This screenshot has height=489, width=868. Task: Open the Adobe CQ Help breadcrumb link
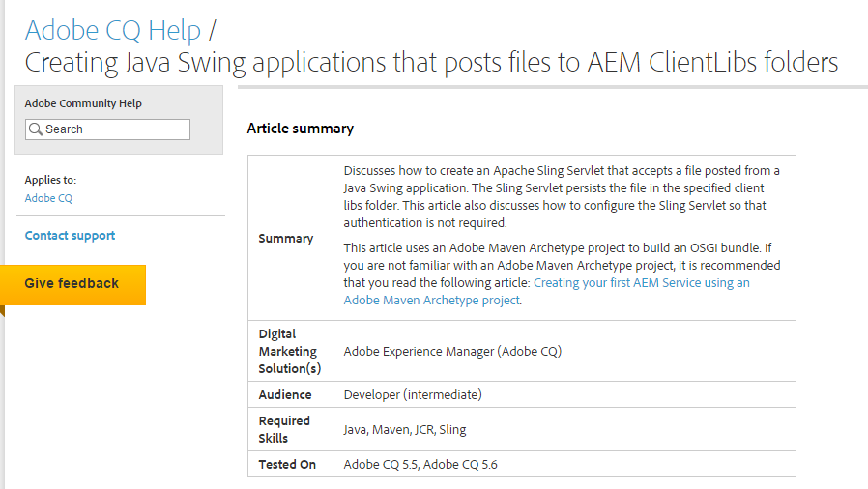(113, 30)
